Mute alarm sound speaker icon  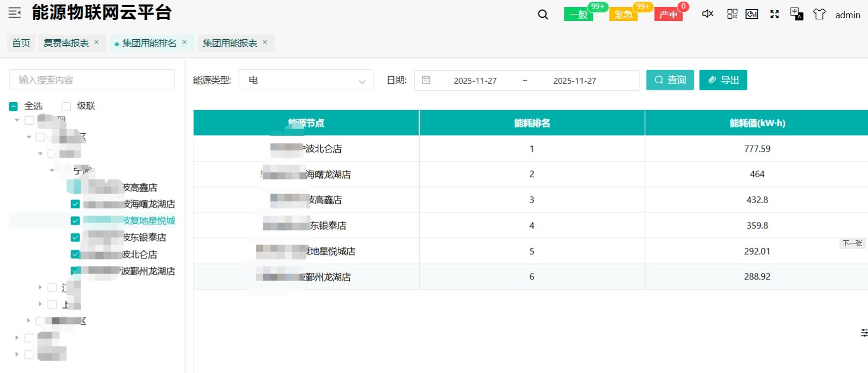[707, 14]
